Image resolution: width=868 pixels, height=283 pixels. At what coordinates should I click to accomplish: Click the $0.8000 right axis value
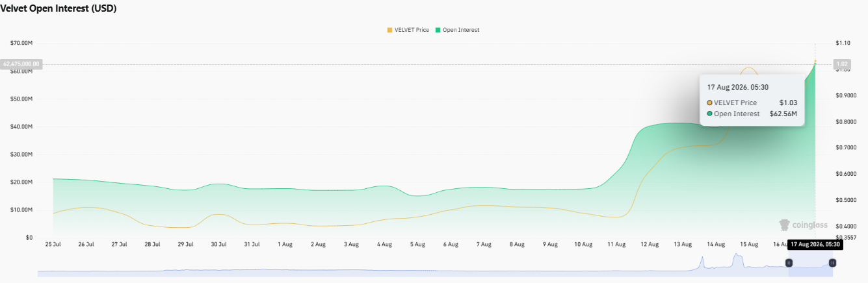(x=846, y=121)
